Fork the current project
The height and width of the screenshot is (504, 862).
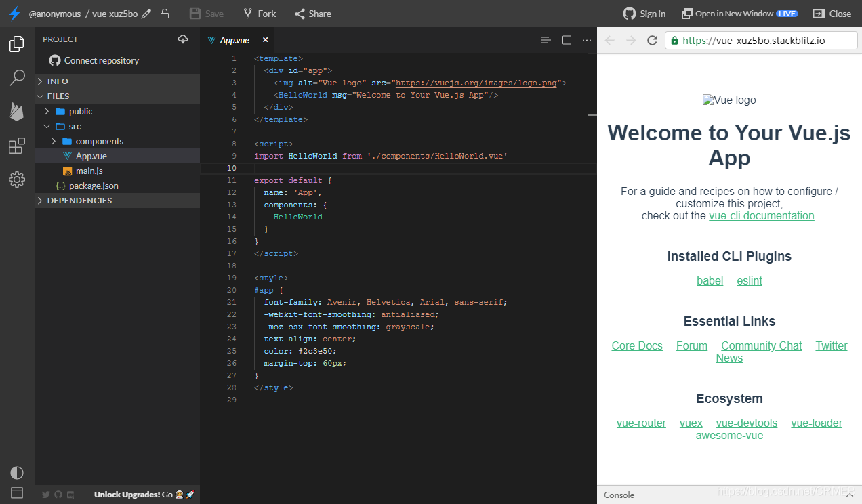pyautogui.click(x=259, y=13)
